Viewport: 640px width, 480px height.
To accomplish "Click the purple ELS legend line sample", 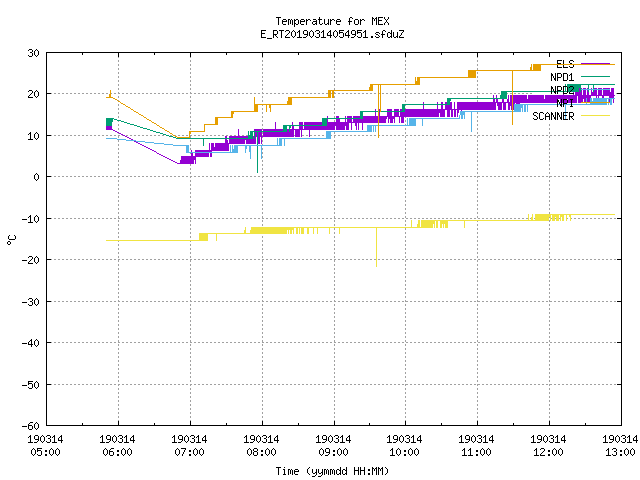I will pyautogui.click(x=596, y=64).
